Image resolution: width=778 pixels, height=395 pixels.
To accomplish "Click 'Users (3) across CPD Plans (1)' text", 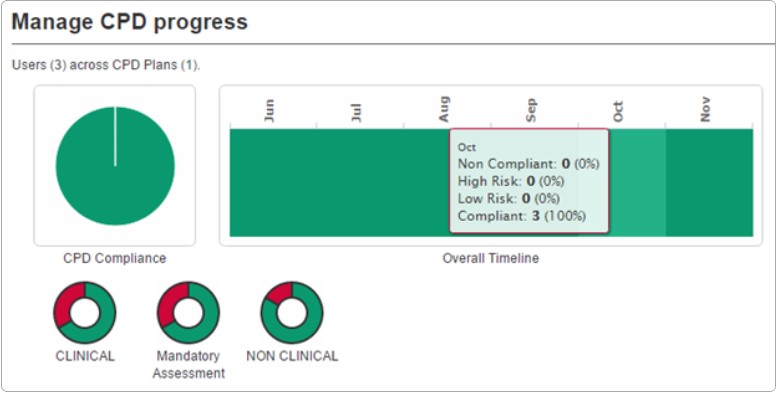I will point(106,66).
